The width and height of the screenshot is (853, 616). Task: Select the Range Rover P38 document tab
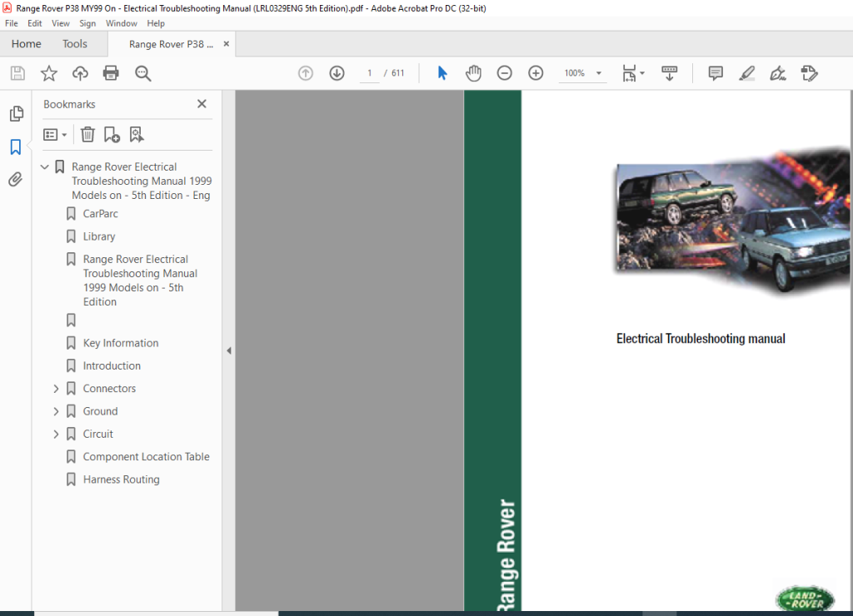click(171, 44)
